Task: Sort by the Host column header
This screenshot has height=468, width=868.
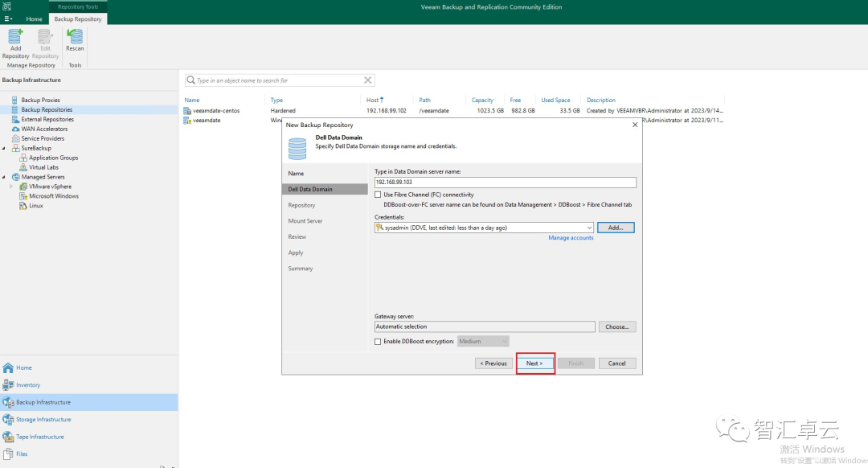Action: (x=373, y=101)
